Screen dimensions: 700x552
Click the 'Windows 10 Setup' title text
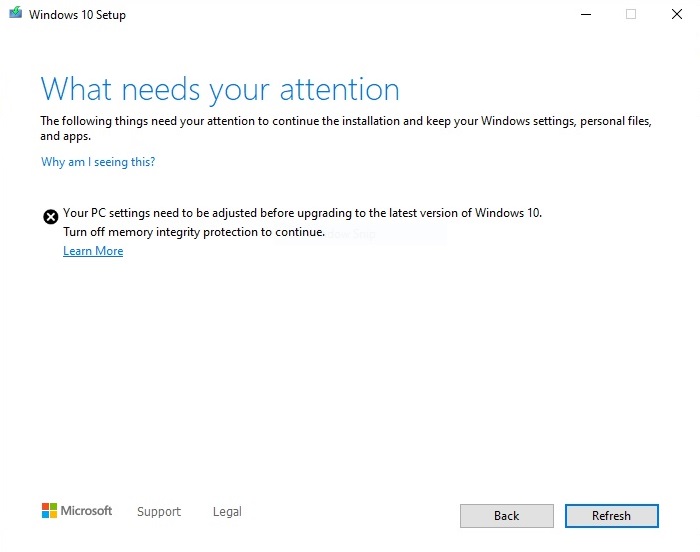tap(77, 15)
